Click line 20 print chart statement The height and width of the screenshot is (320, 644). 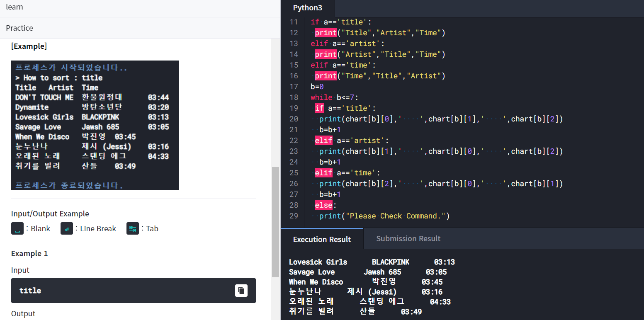click(441, 119)
